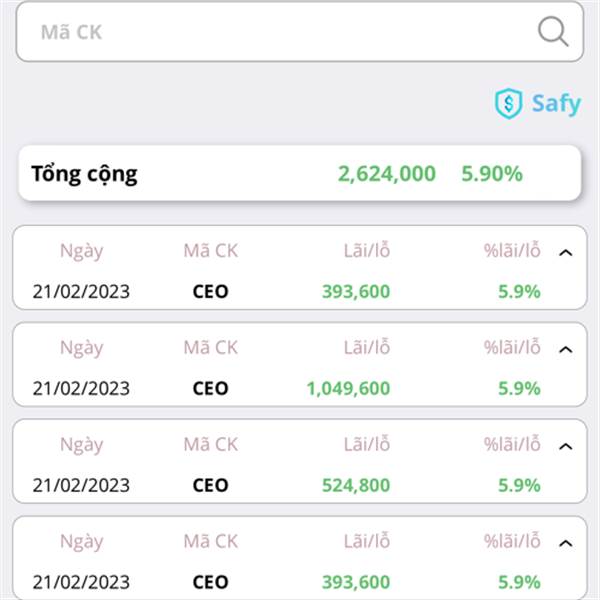The width and height of the screenshot is (600, 600).
Task: Collapse the last CEO entry chevron
Action: (x=566, y=543)
